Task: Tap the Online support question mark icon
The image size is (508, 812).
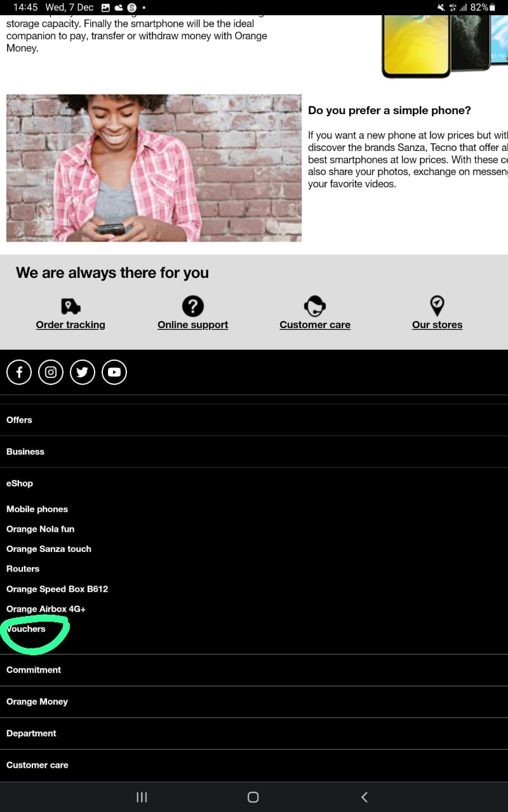Action: [193, 306]
